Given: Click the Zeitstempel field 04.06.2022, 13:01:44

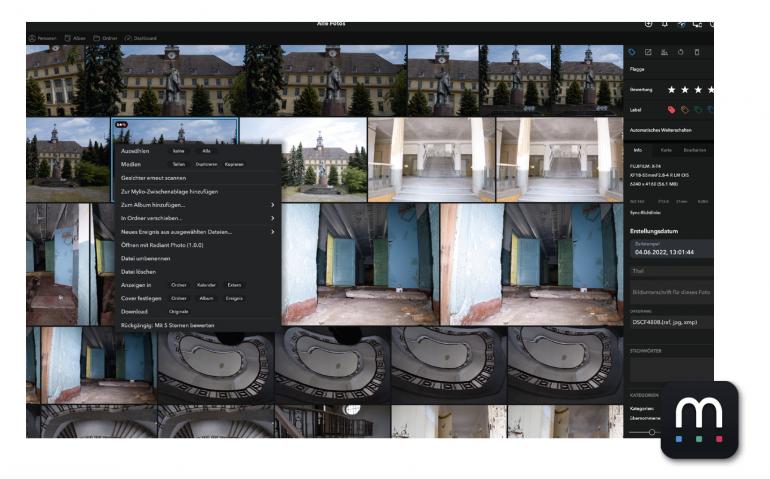Looking at the screenshot, I should point(671,249).
